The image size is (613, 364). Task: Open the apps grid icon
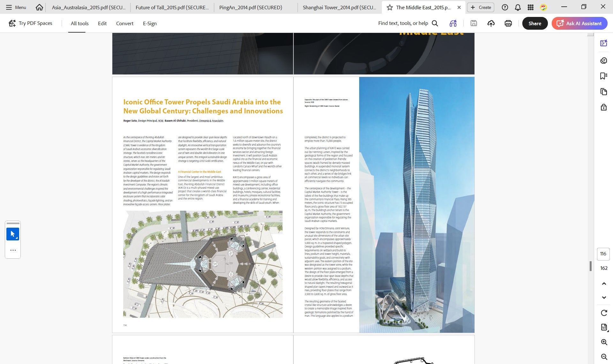(530, 7)
